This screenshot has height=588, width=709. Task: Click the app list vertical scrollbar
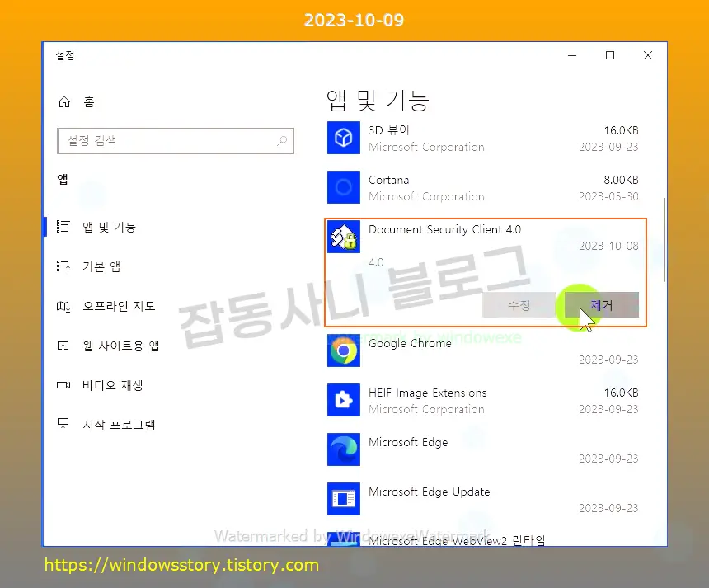(x=664, y=240)
